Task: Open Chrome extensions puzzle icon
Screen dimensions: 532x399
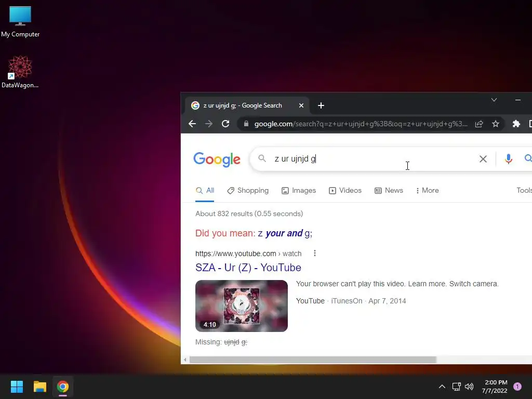Action: pos(516,124)
